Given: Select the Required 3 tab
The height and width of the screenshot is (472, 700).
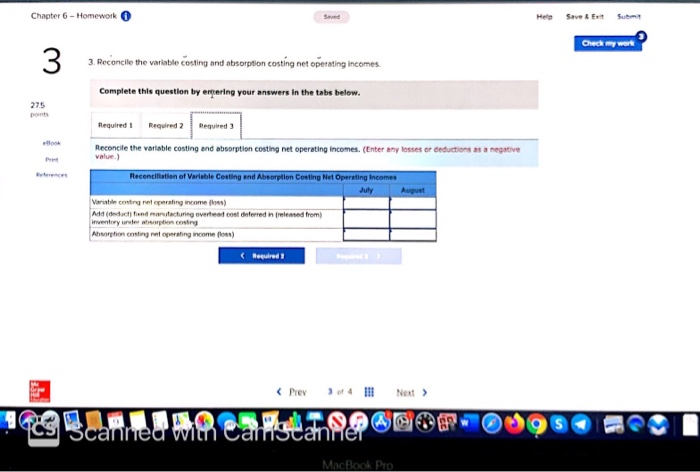Looking at the screenshot, I should (x=216, y=126).
